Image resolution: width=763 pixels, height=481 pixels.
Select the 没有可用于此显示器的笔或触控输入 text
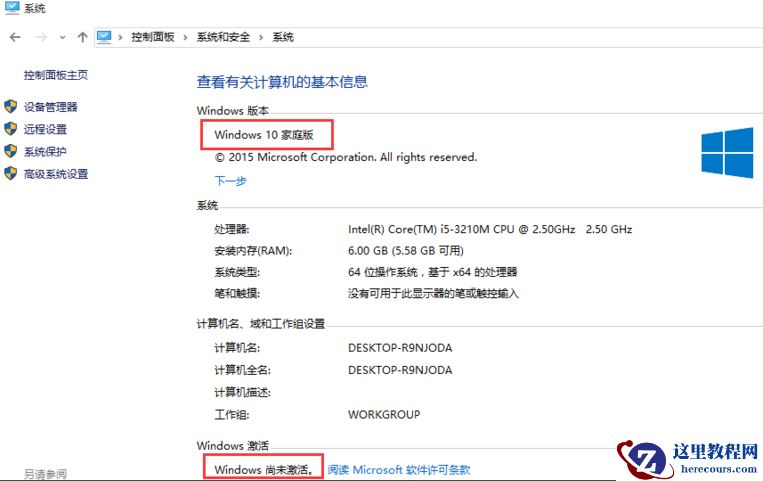[433, 294]
